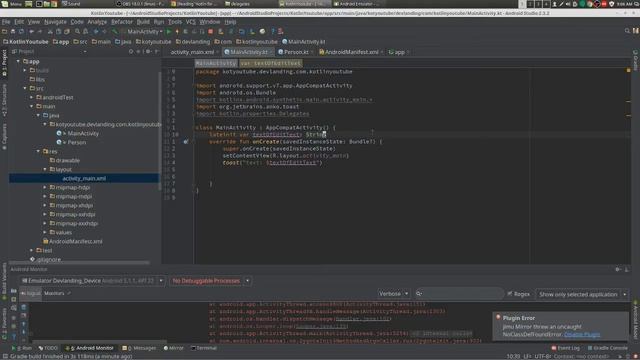Toggle the 1: Project side tool window

[x=4, y=62]
